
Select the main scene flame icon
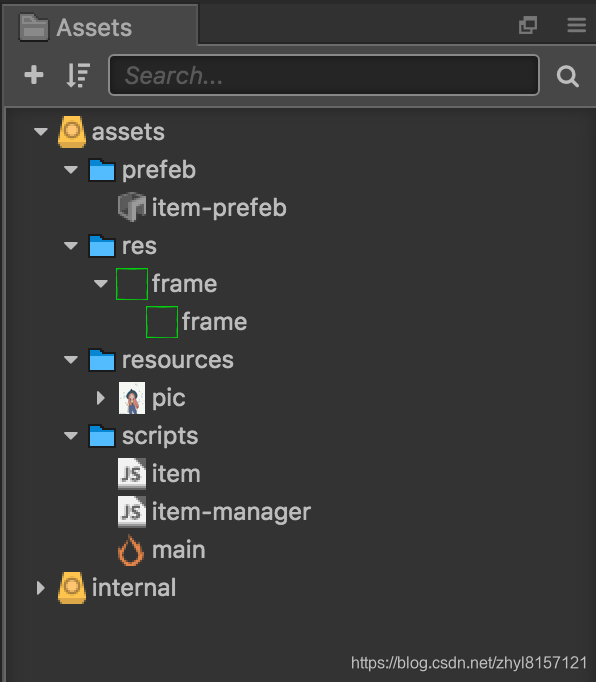click(131, 550)
